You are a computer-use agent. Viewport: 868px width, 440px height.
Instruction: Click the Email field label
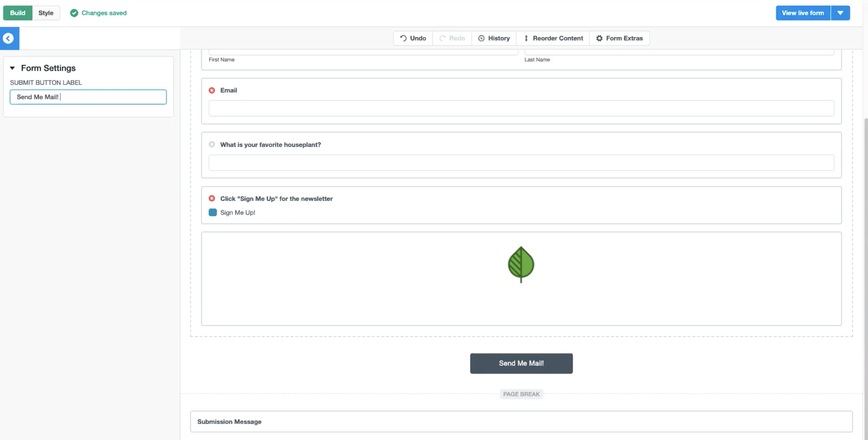coord(228,90)
